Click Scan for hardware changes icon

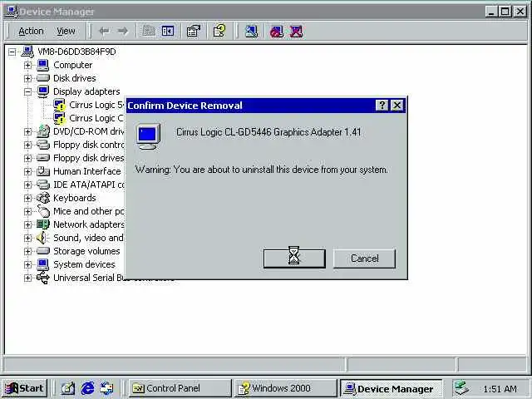251,32
